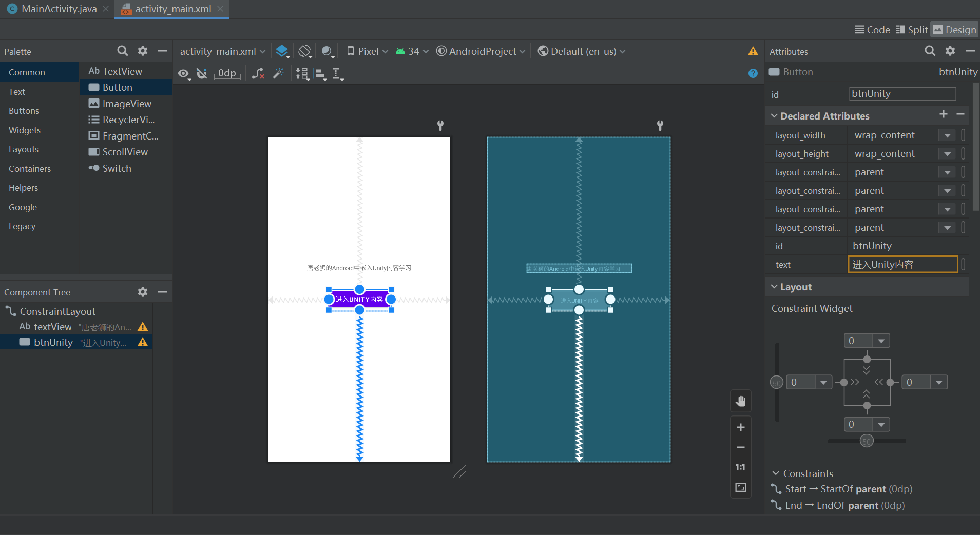Click the default margin 0dp field

click(x=227, y=73)
